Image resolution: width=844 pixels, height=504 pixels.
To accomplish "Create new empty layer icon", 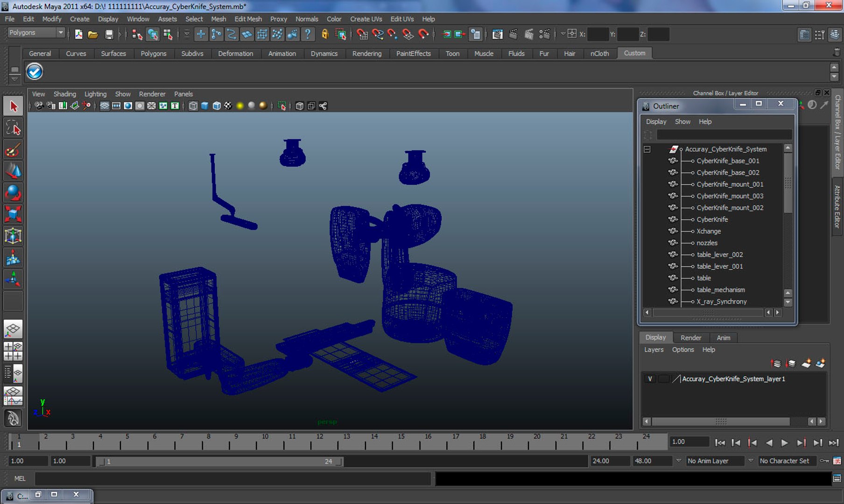I will point(806,364).
